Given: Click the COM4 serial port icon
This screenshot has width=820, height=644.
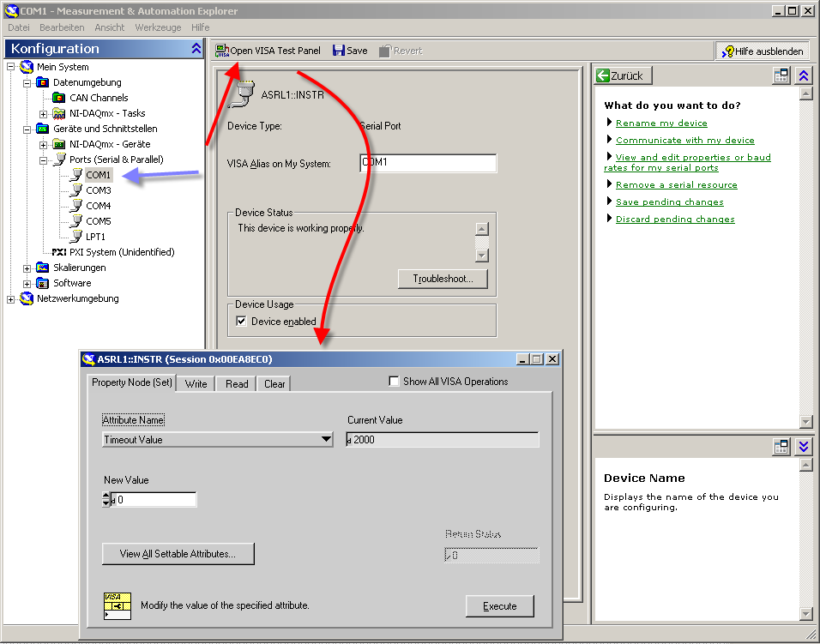Looking at the screenshot, I should tap(76, 206).
